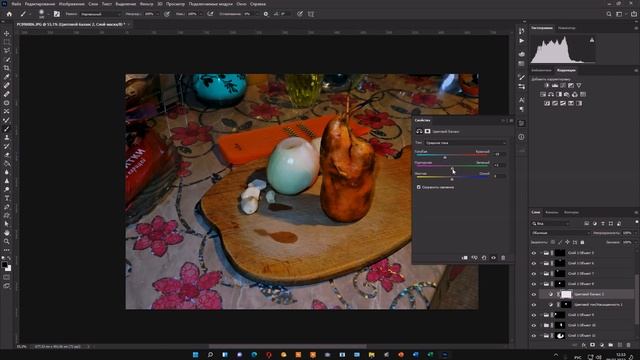This screenshot has height=360, width=640.
Task: Open the File menu
Action: coord(16,4)
